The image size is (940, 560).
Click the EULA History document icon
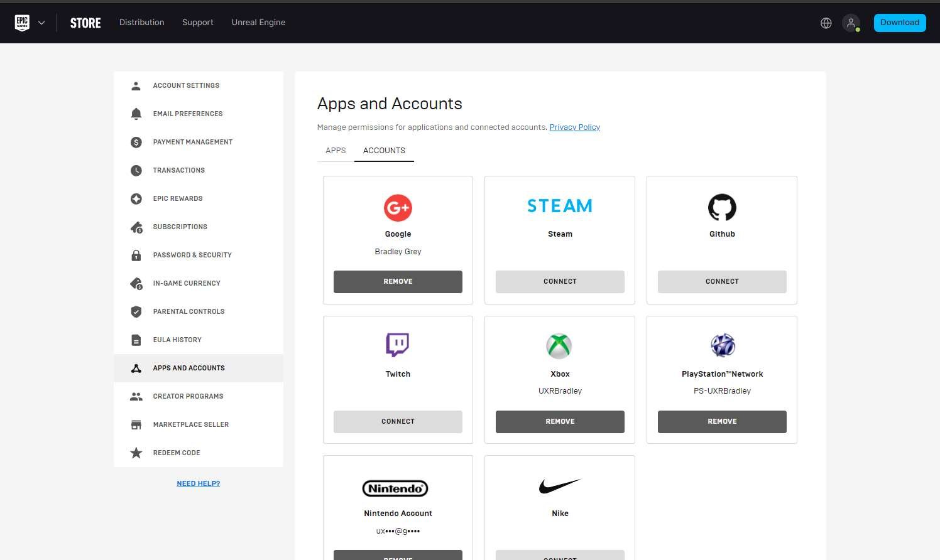point(136,340)
